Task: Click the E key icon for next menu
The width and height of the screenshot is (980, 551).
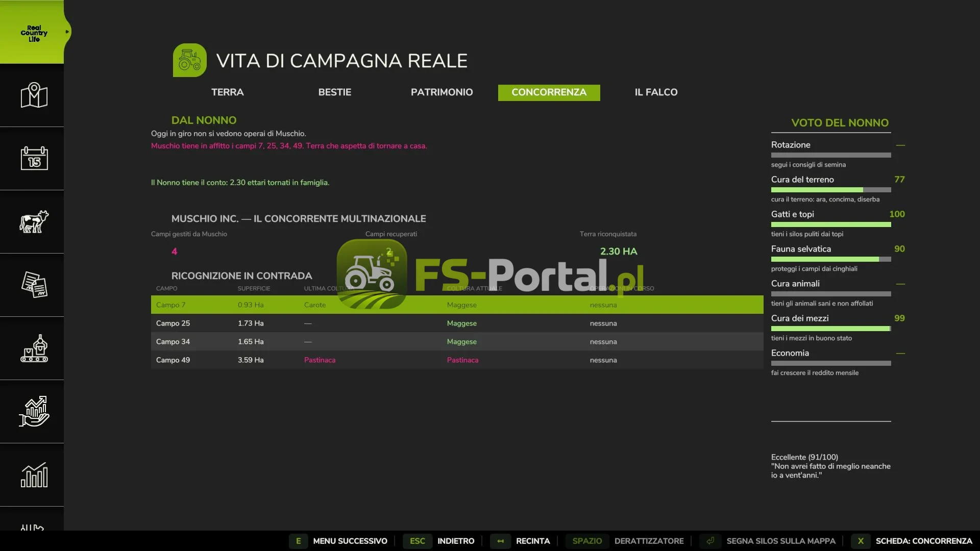Action: click(299, 541)
